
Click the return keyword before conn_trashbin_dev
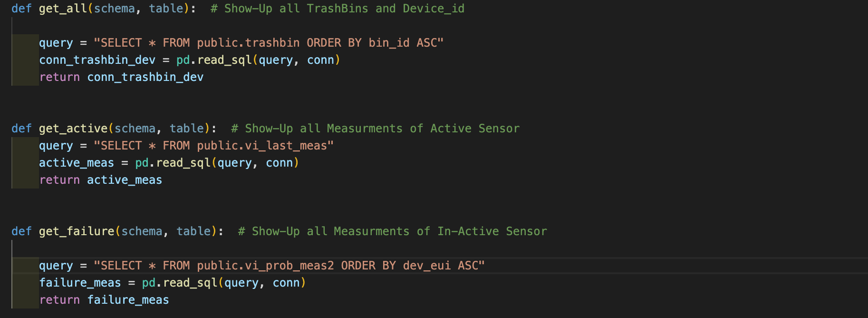point(59,77)
